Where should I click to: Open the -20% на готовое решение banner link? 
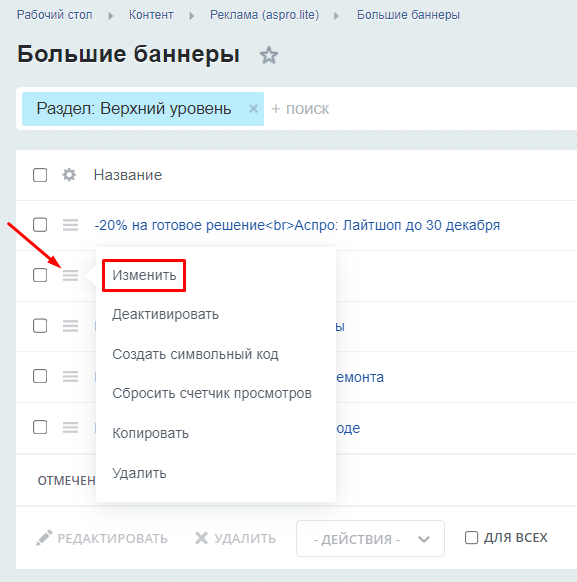point(297,225)
